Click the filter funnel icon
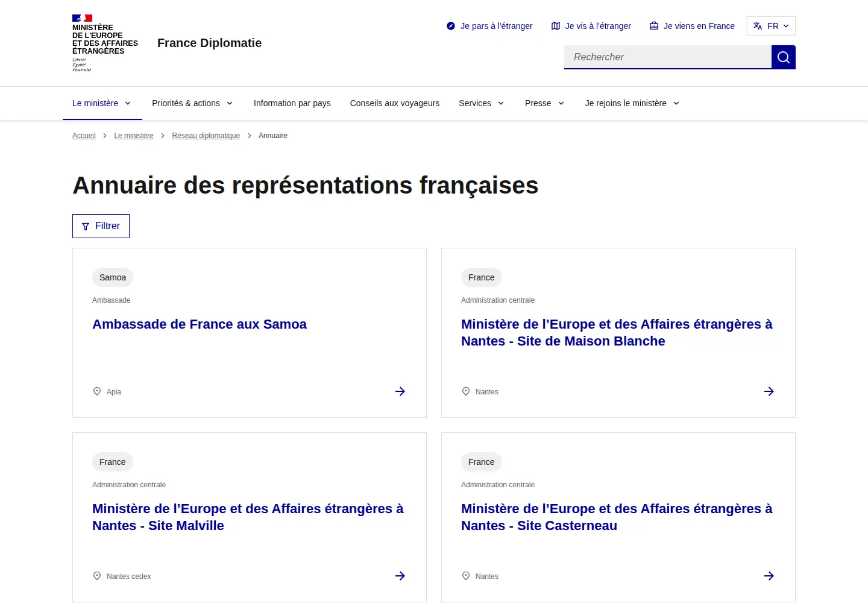This screenshot has height=603, width=868. point(86,227)
